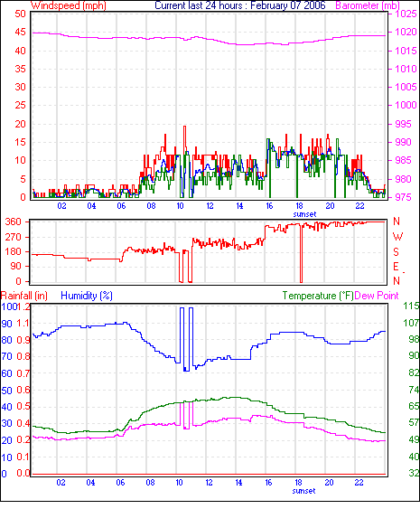The image size is (420, 509).
Task: Click the hour 02 label under the humidity chart
Action: click(61, 483)
